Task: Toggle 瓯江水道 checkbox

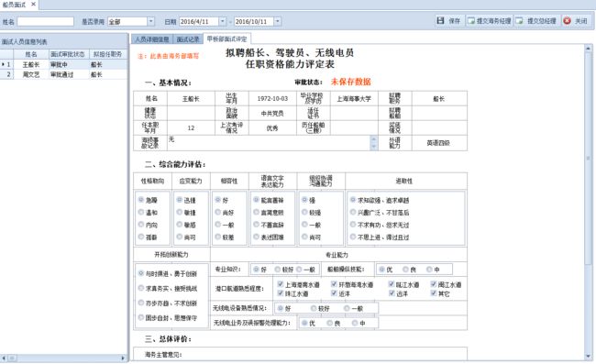Action: (392, 284)
